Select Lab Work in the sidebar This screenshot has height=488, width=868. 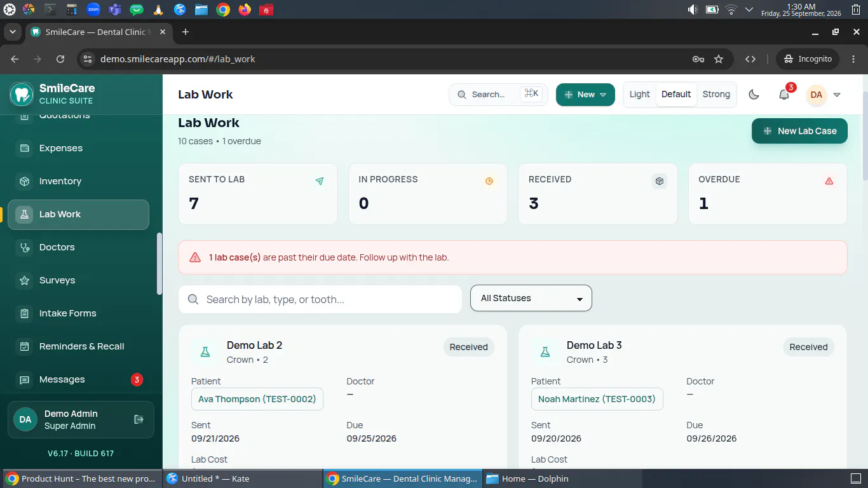[x=79, y=214]
